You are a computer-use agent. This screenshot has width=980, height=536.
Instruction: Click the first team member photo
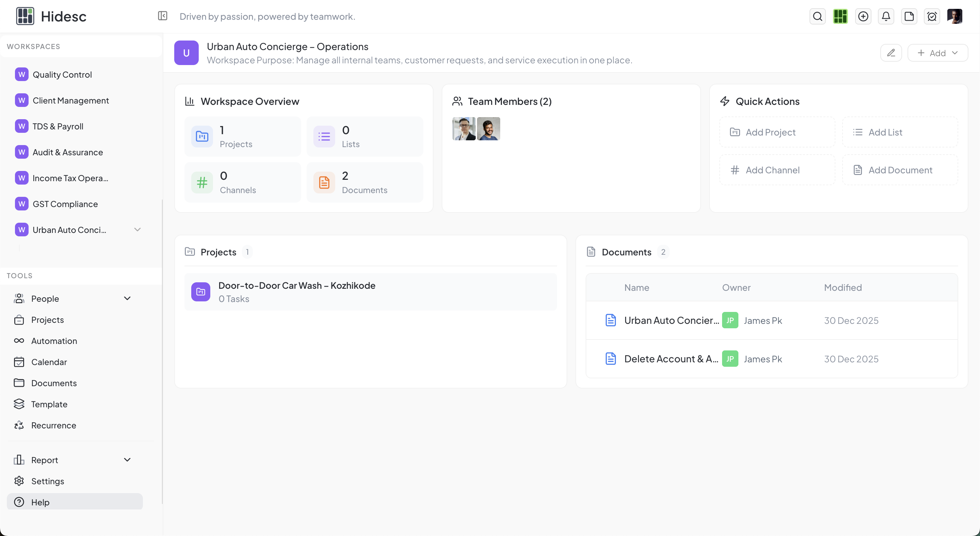(x=464, y=129)
